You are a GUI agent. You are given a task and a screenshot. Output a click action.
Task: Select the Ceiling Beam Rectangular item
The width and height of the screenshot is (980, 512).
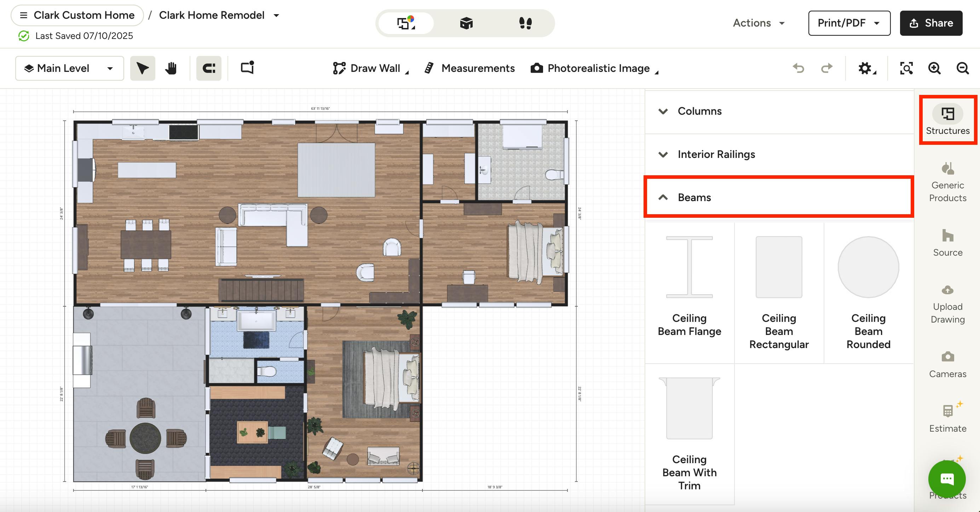coord(779,292)
